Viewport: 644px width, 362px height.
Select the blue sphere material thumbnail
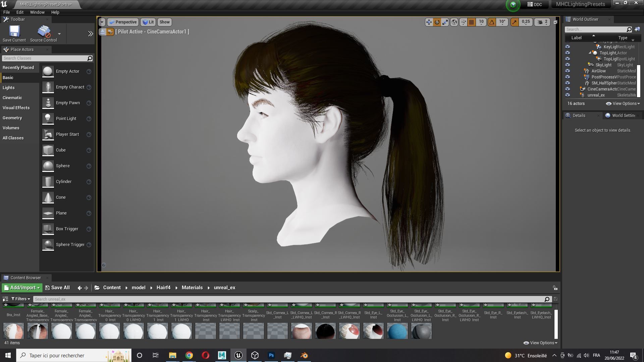click(397, 331)
